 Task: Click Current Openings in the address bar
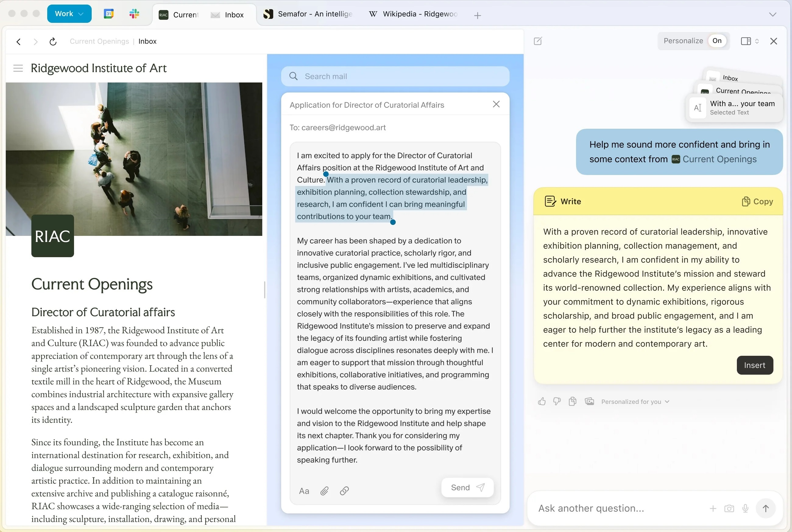(99, 41)
